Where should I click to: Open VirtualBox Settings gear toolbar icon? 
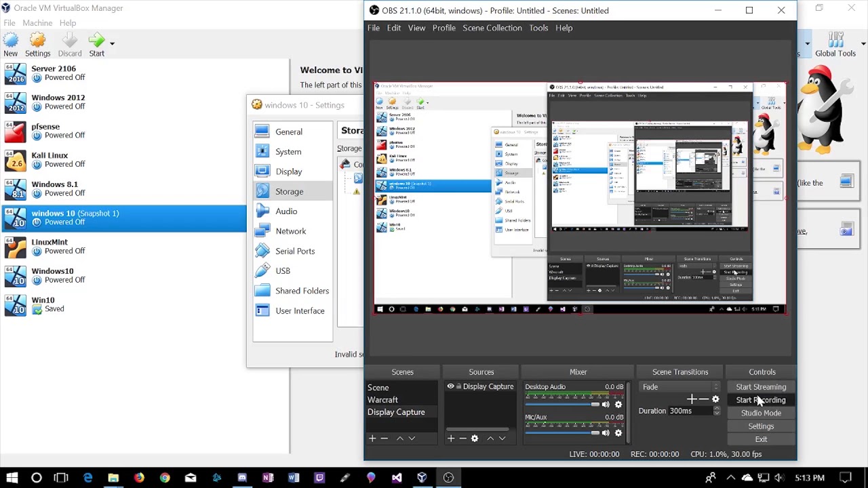click(x=37, y=45)
